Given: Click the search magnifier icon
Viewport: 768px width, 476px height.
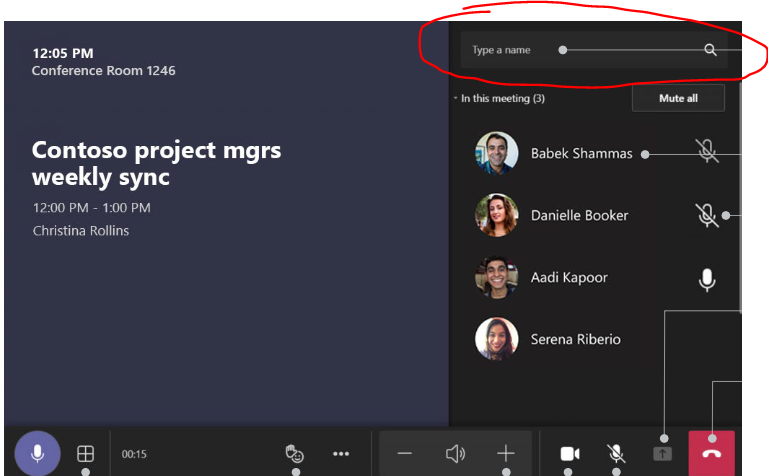Looking at the screenshot, I should point(711,49).
